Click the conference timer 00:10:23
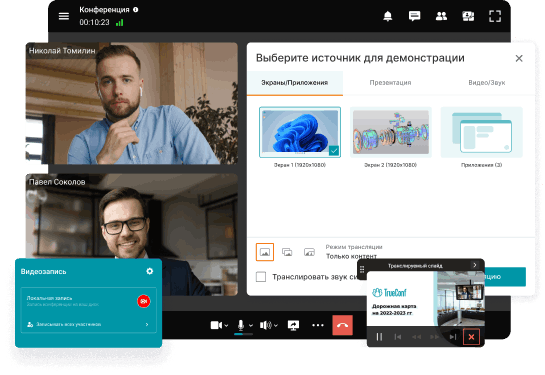The image size is (545, 375). coord(94,23)
